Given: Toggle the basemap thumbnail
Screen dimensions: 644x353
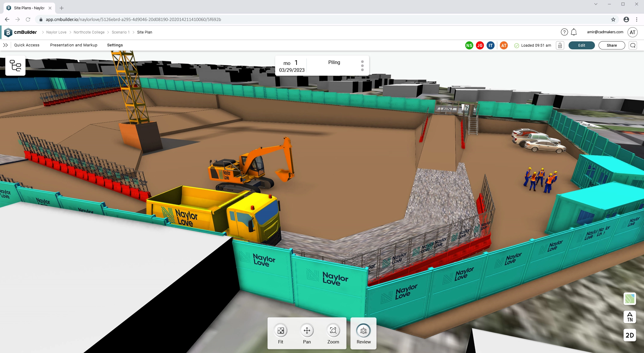Looking at the screenshot, I should (x=630, y=299).
